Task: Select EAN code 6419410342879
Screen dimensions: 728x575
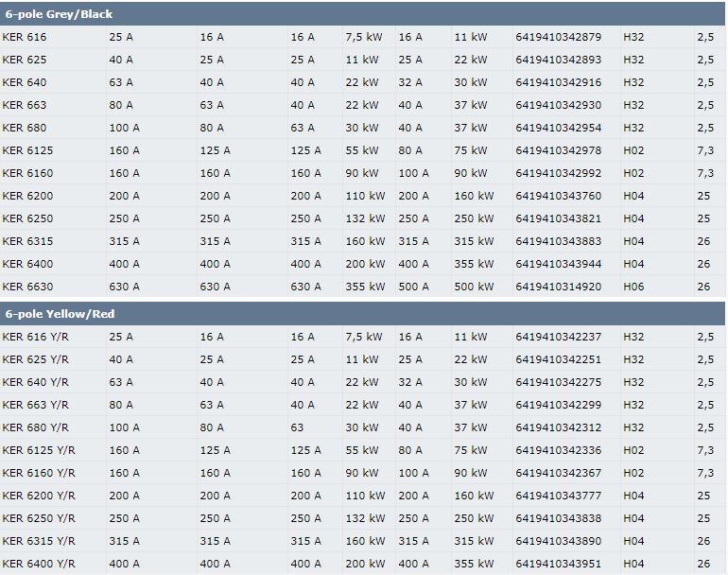Action: click(558, 37)
